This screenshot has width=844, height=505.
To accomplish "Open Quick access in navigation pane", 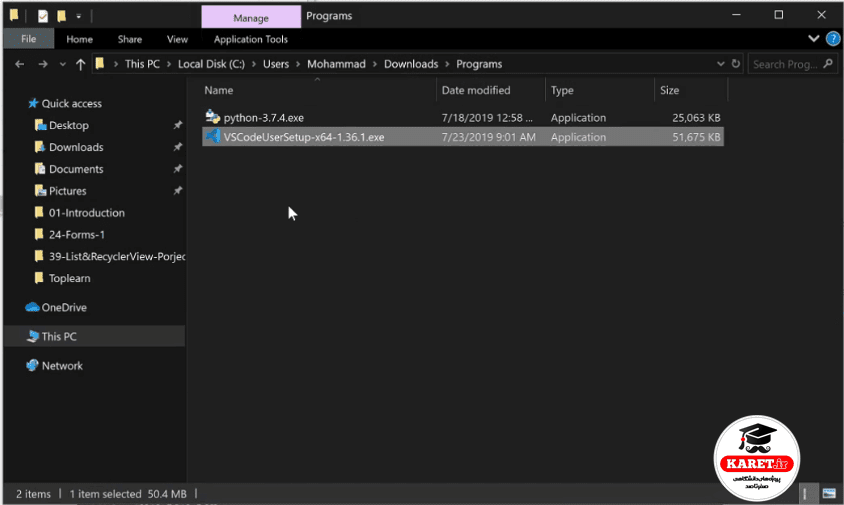I will click(x=72, y=103).
